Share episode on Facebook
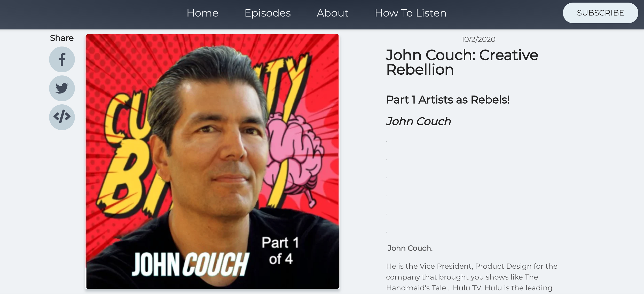 pyautogui.click(x=62, y=59)
